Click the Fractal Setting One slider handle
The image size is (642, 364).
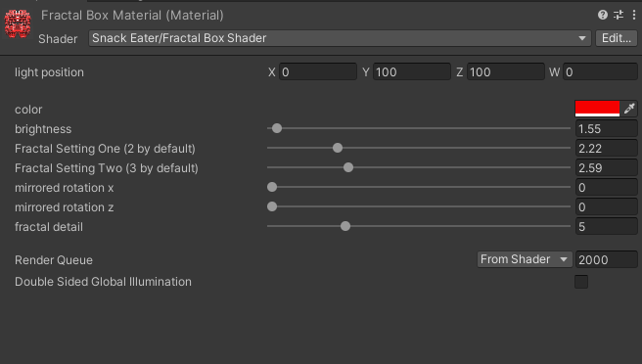click(338, 148)
